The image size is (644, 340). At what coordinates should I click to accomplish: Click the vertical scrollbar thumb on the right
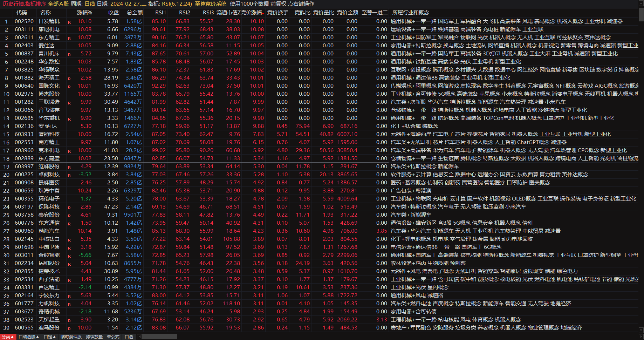click(641, 15)
